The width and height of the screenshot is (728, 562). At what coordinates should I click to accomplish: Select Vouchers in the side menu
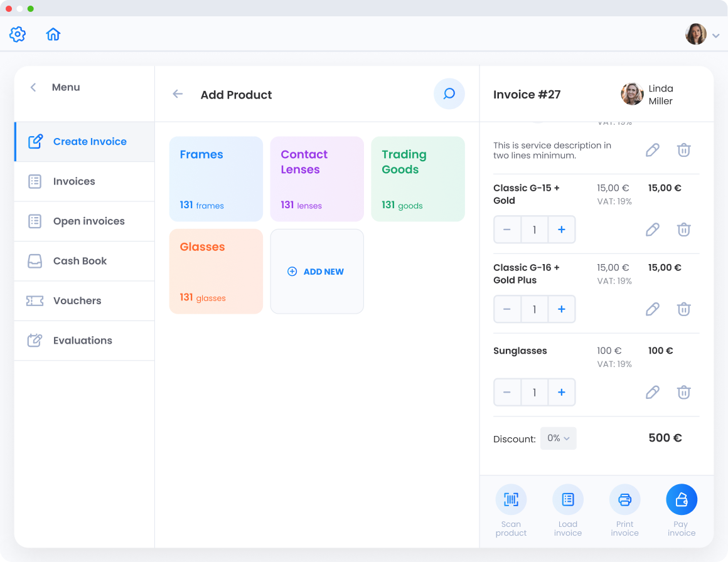(x=77, y=301)
